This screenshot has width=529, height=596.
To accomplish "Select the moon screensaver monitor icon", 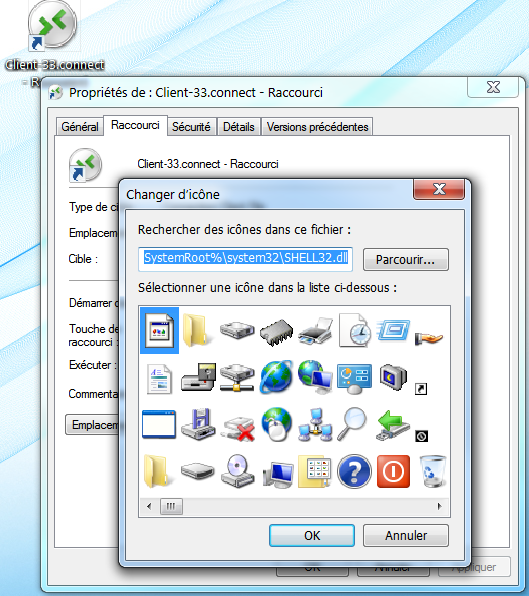I will (x=393, y=377).
